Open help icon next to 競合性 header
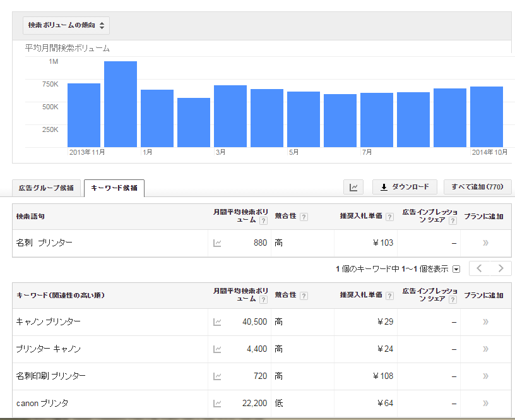Viewport: 515px width, 420px height. tap(303, 216)
